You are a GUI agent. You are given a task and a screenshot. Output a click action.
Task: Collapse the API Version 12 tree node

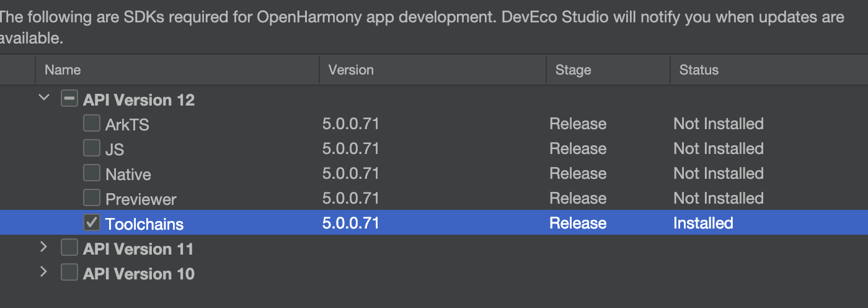click(43, 98)
